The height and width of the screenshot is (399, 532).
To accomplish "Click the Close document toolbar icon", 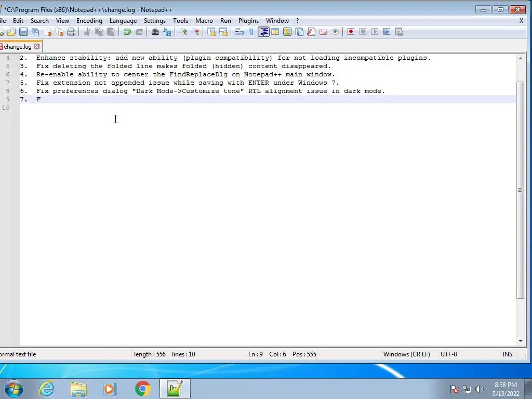I will [x=47, y=32].
